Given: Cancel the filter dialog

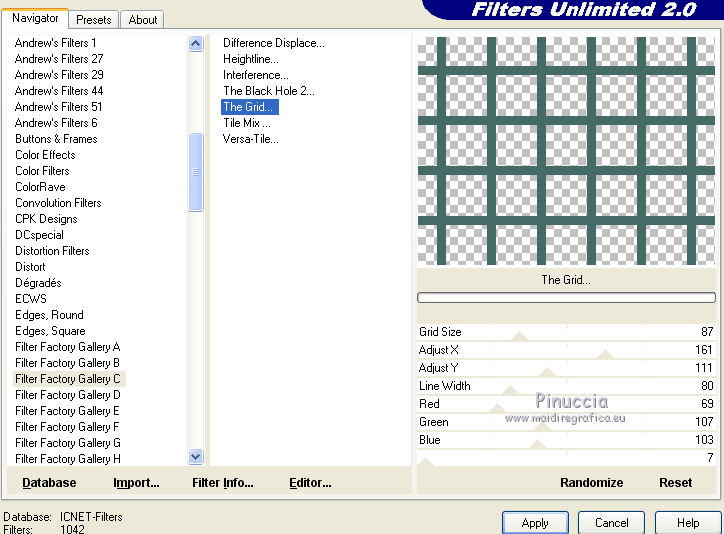Looking at the screenshot, I should tap(611, 522).
